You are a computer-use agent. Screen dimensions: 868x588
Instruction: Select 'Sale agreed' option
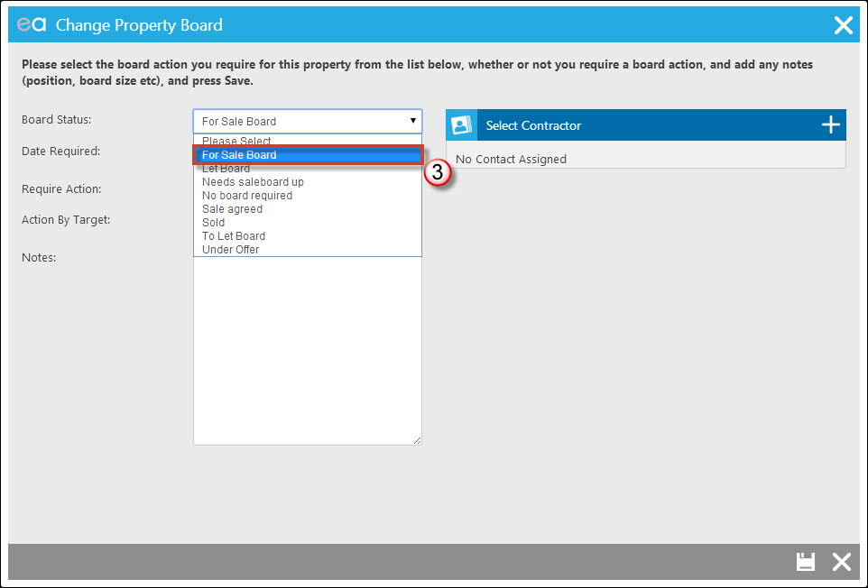(x=308, y=209)
